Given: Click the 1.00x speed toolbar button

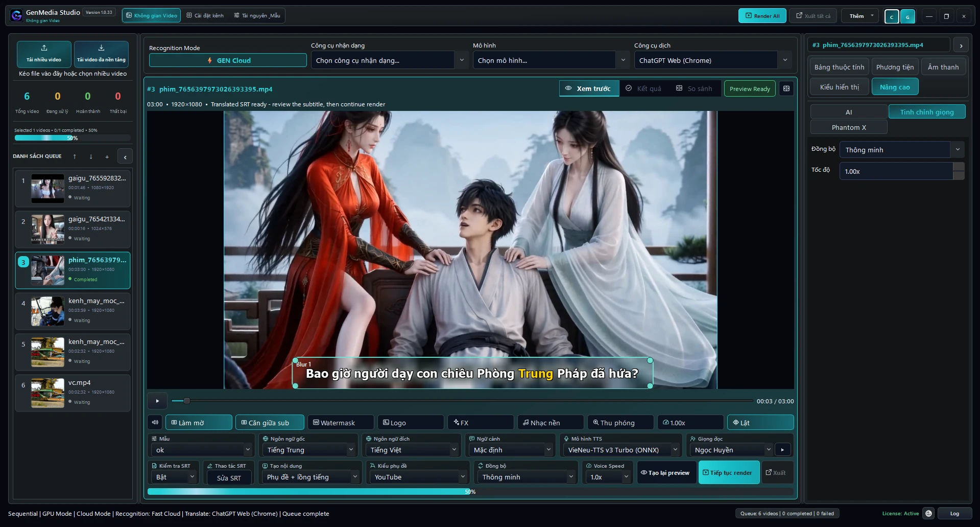Looking at the screenshot, I should 690,422.
